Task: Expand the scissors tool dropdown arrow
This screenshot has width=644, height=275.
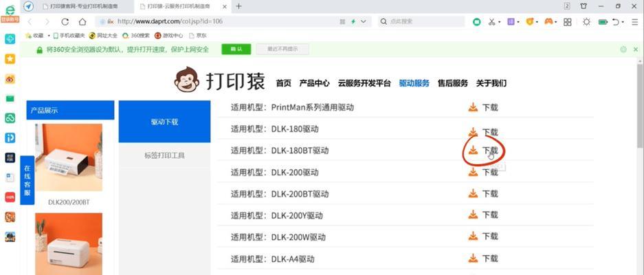Action: 500,22
